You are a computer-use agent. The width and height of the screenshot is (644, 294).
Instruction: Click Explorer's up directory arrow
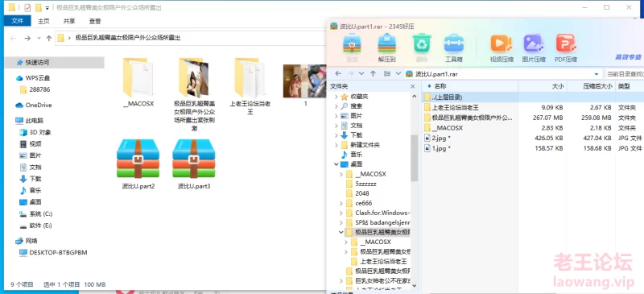pyautogui.click(x=49, y=38)
